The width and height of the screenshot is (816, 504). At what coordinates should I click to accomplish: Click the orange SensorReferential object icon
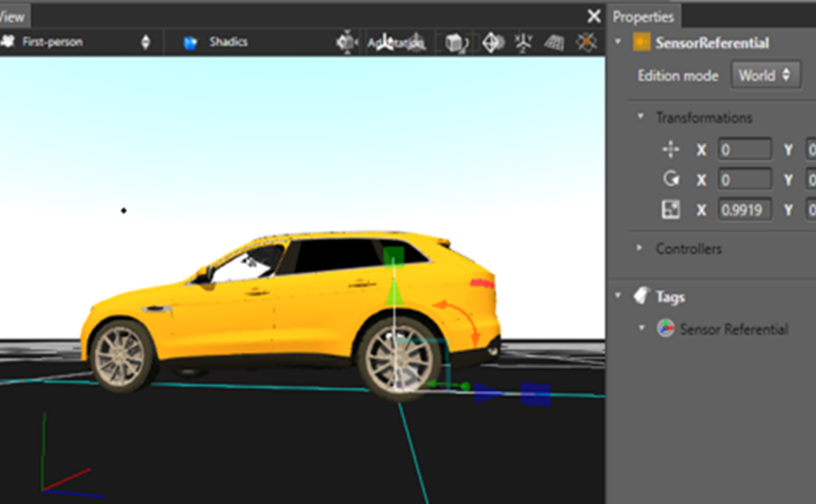coord(642,42)
